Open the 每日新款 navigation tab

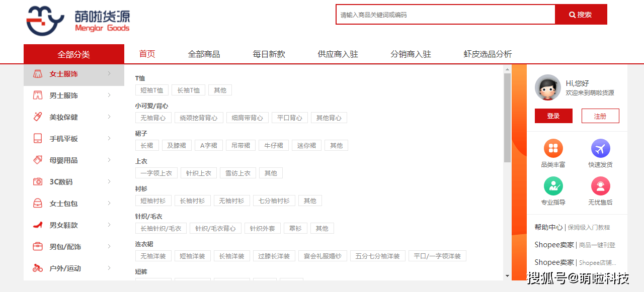point(269,54)
